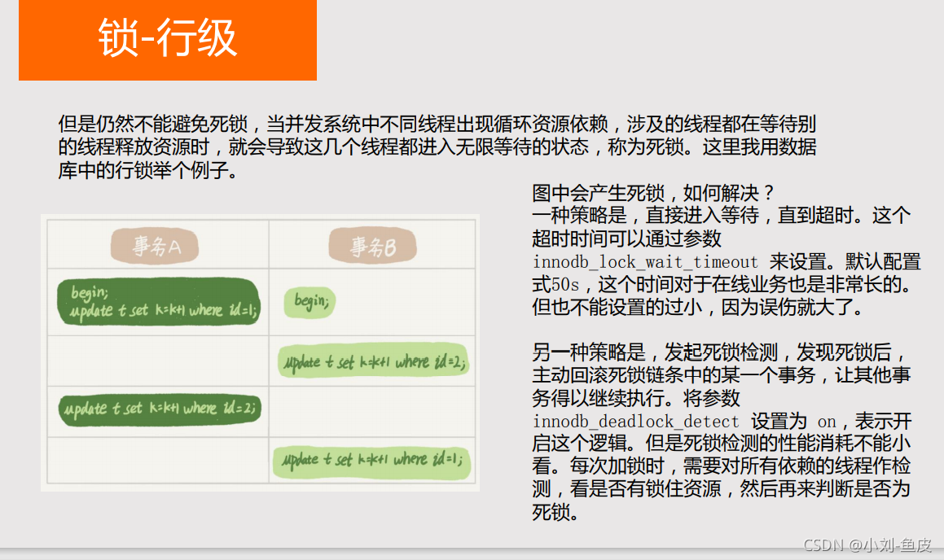Click the parameter innodb_lock_wait_timeout

pos(645,262)
